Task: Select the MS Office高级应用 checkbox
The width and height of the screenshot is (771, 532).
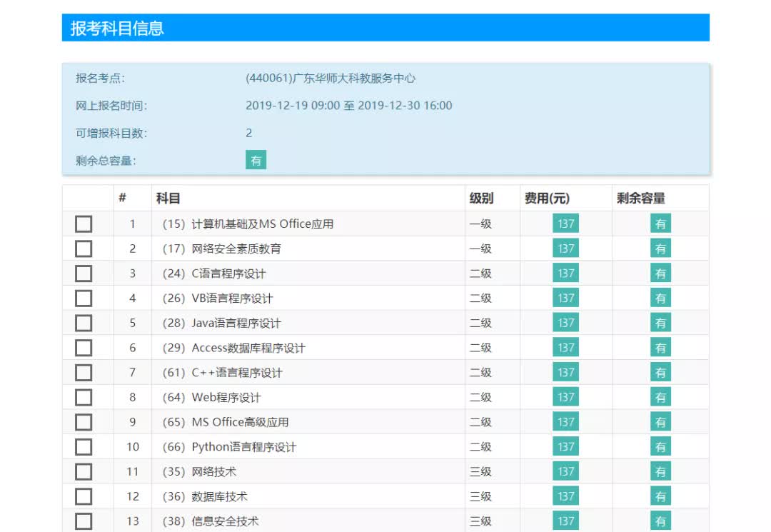Action: 84,421
